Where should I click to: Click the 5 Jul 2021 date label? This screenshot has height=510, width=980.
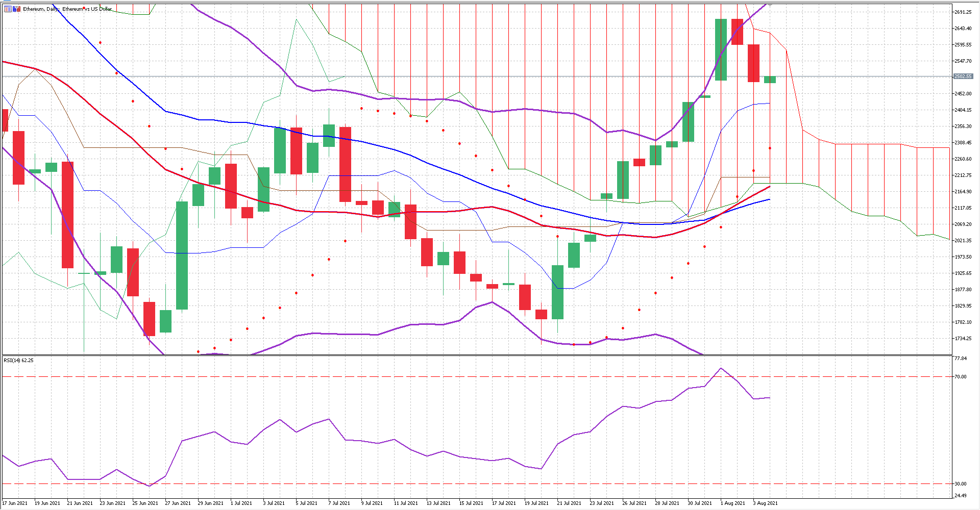point(308,503)
